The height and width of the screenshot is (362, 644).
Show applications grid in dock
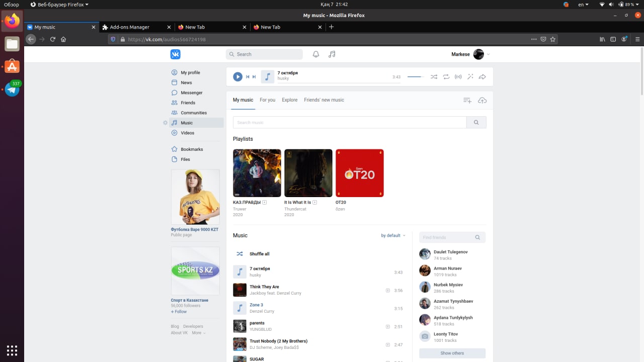pos(12,350)
